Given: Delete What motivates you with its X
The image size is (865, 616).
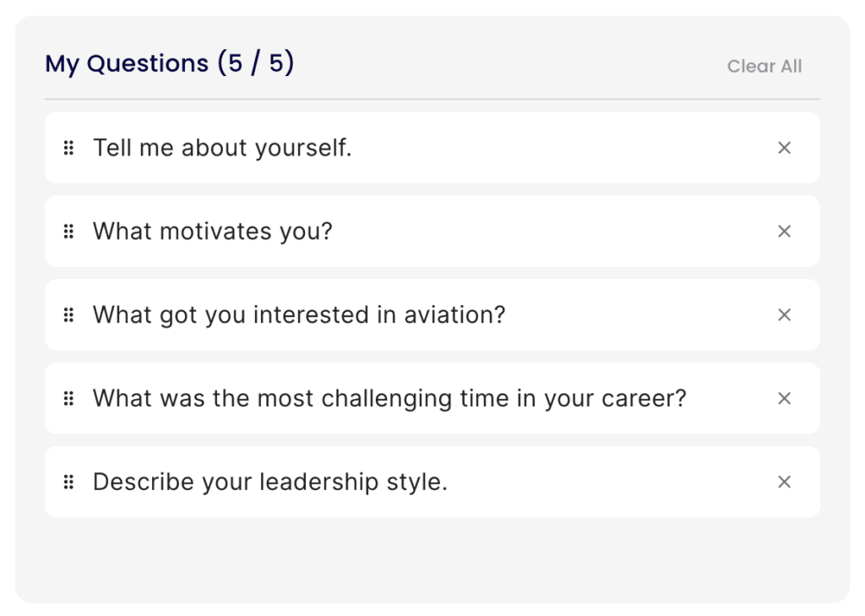Looking at the screenshot, I should [784, 232].
